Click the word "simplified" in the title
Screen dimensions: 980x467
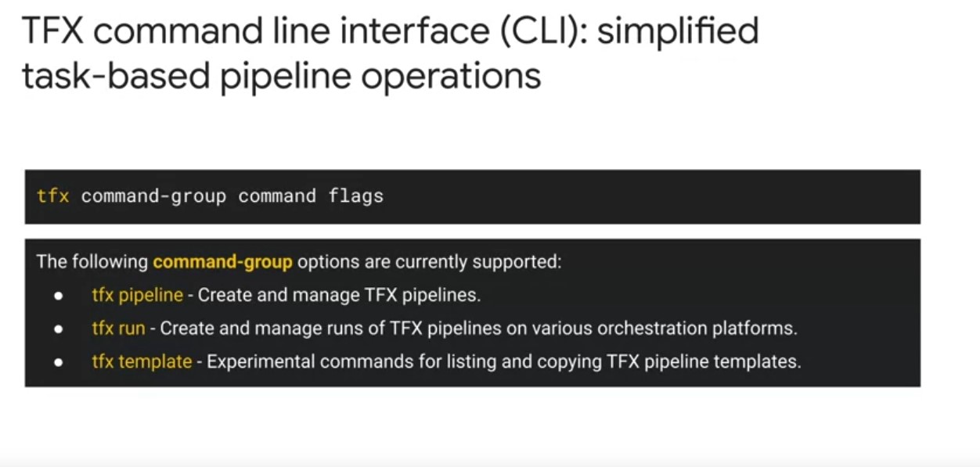click(x=678, y=32)
